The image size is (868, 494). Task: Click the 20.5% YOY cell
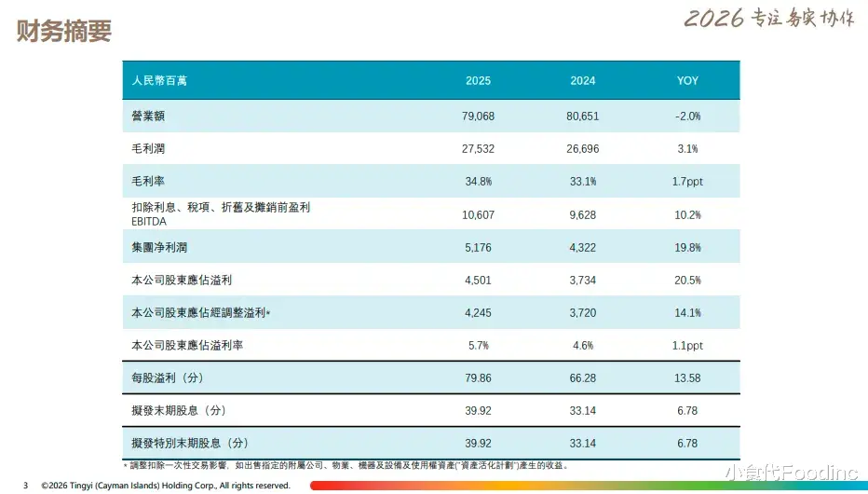point(687,281)
